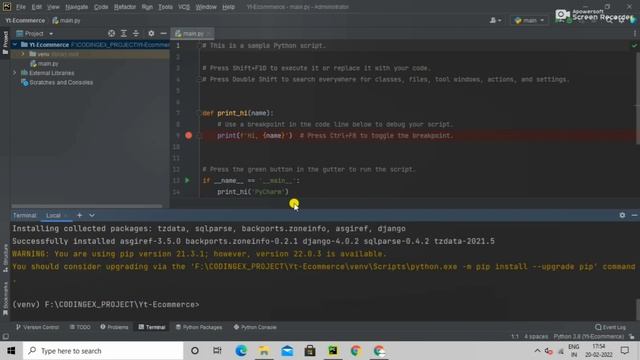This screenshot has width=640, height=360.
Task: Toggle the Structure side tool window
Action: click(5, 258)
